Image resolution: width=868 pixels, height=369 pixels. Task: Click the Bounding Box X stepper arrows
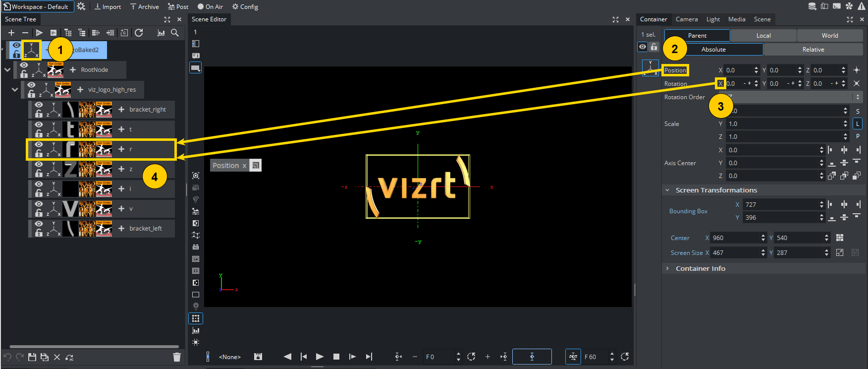(x=821, y=204)
